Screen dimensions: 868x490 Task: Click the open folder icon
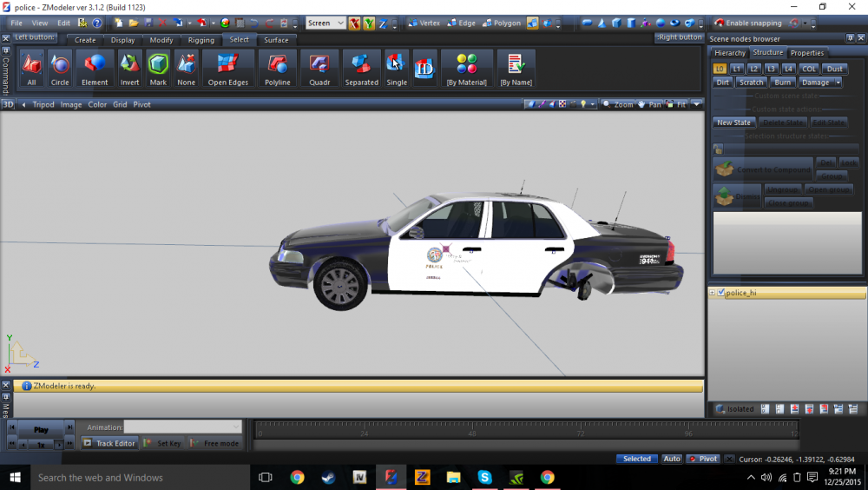tap(134, 23)
